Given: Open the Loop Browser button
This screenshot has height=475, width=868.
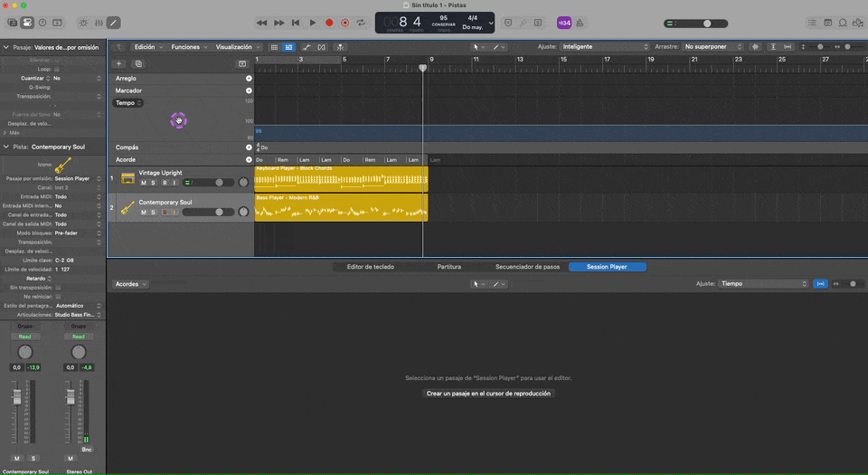Looking at the screenshot, I should [x=843, y=23].
